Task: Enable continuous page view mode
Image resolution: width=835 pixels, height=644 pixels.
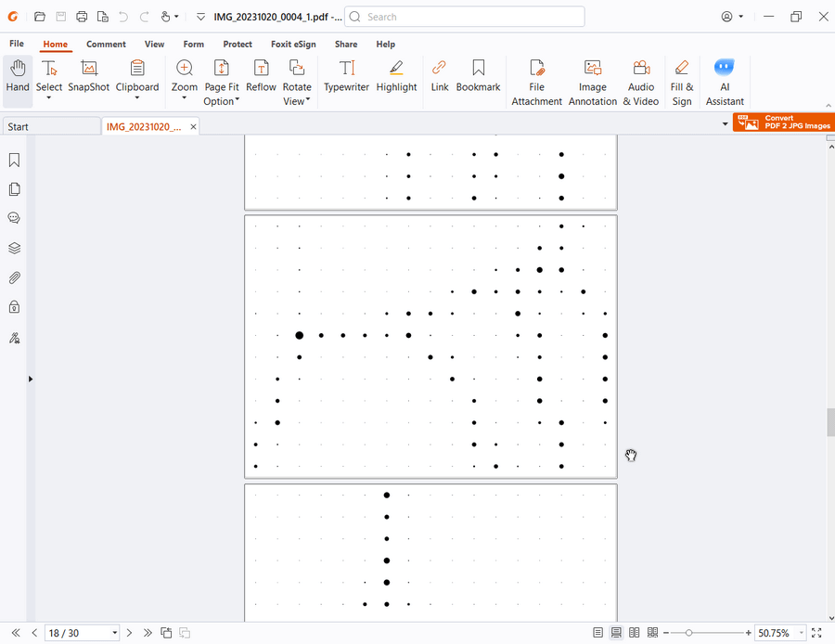Action: pos(616,633)
